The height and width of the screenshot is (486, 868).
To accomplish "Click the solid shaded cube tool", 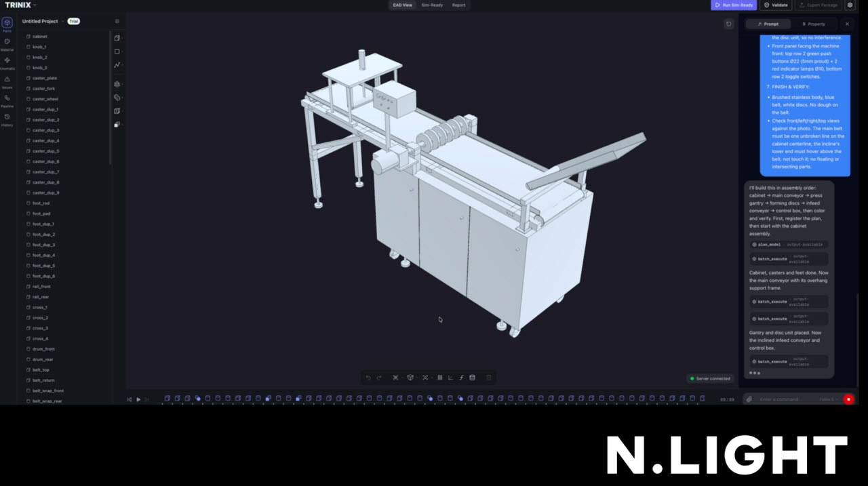I will point(117,125).
